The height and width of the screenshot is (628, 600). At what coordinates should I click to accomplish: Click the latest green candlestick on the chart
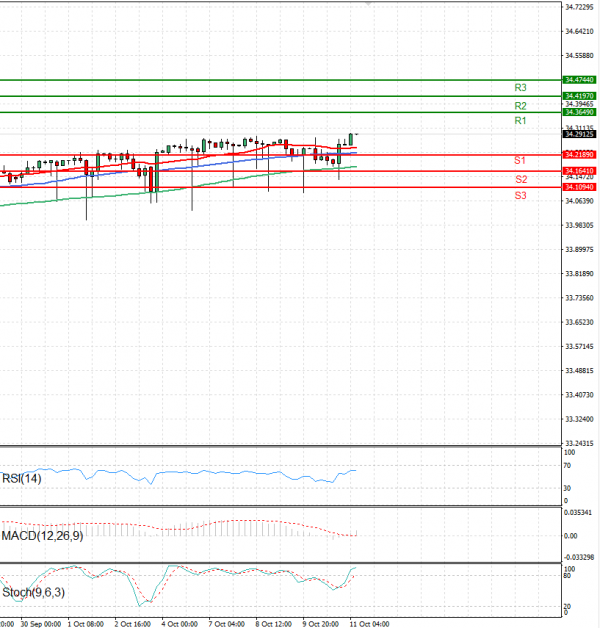pos(351,139)
